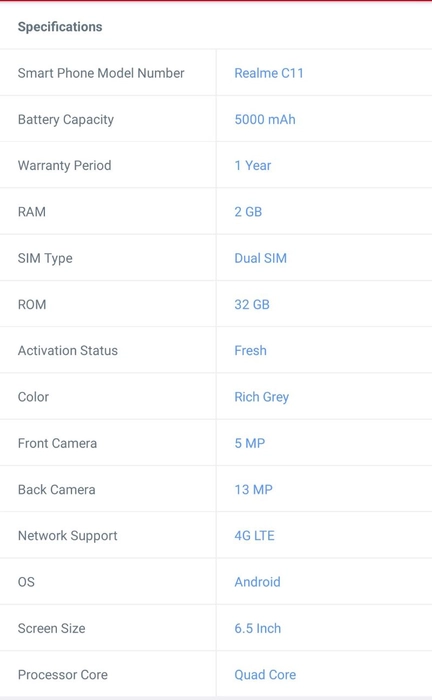Select the Network Support row label

pos(67,536)
